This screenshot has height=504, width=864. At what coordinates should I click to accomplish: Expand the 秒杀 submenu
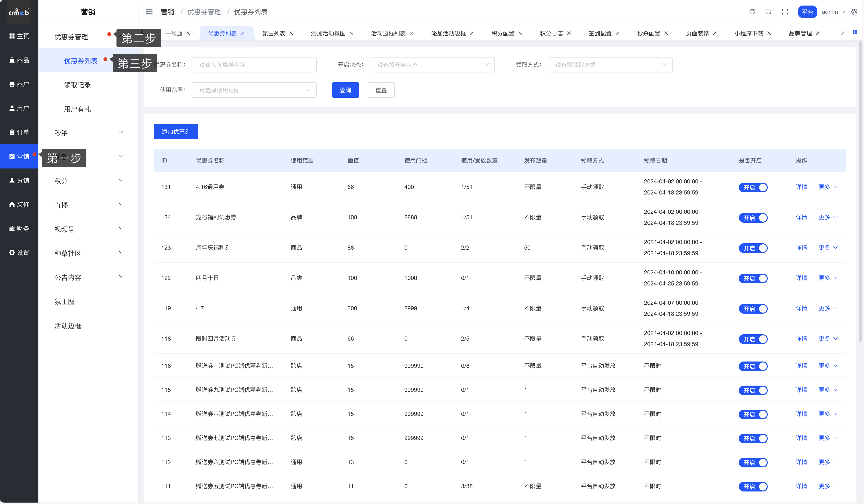click(x=89, y=133)
